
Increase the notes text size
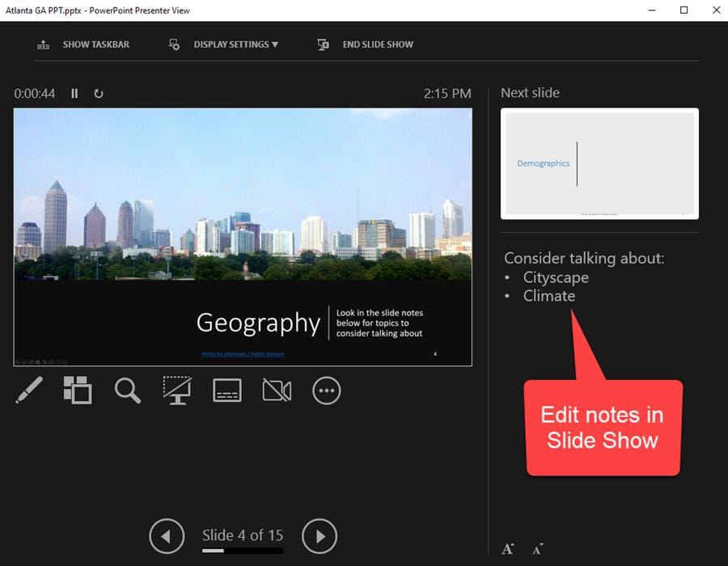[508, 548]
